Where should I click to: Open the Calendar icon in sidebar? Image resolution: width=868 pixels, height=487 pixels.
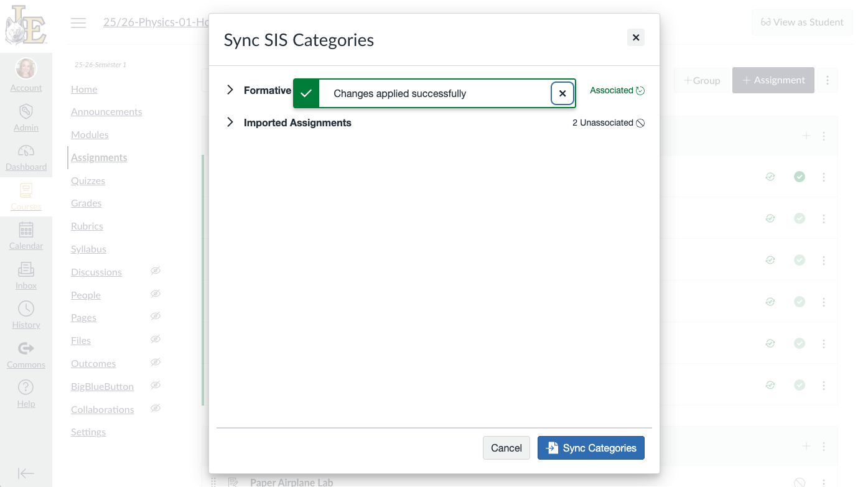pos(26,230)
